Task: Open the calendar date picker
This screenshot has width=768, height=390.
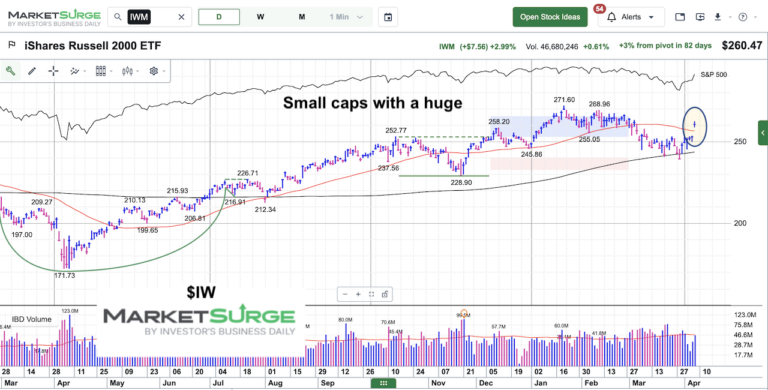Action: coord(388,17)
